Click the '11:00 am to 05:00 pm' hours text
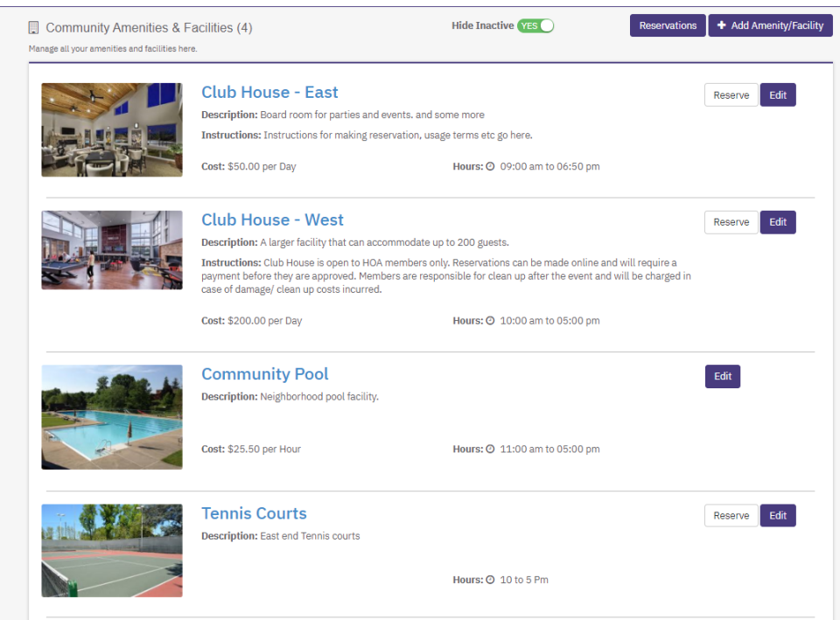This screenshot has width=840, height=620. pyautogui.click(x=549, y=449)
